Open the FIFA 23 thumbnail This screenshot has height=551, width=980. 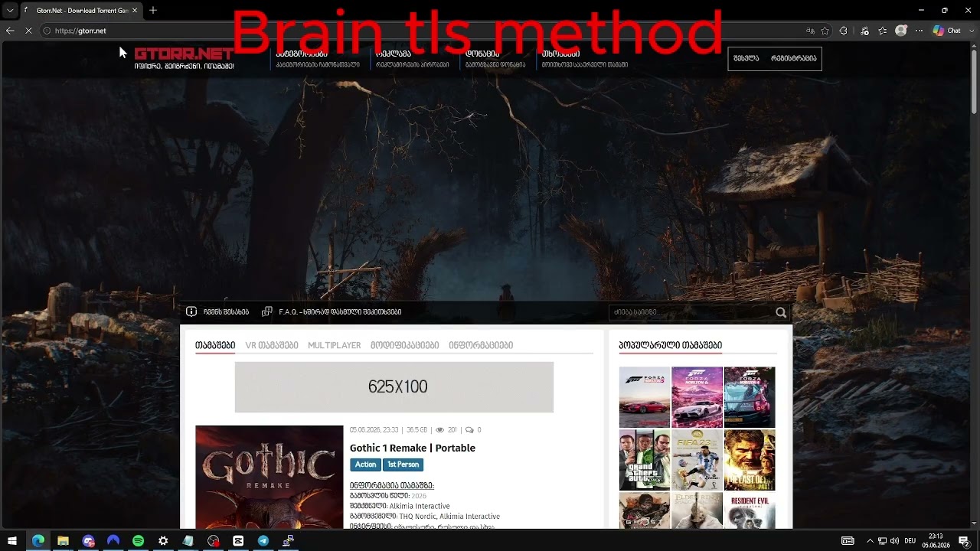tap(697, 460)
